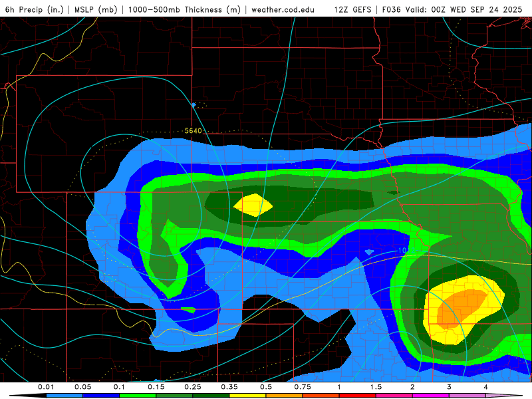Click the small green patch near the southern border
This screenshot has width=532, height=399.
click(189, 310)
